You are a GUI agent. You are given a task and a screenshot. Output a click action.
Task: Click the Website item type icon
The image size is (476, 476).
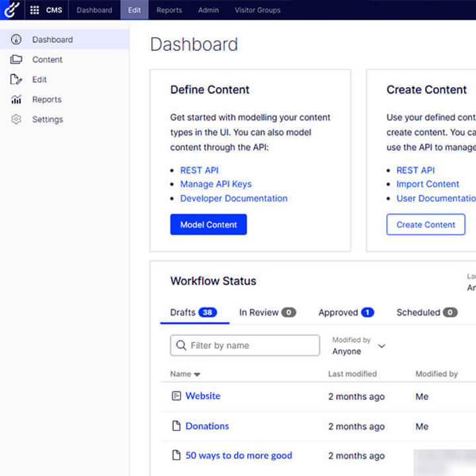[176, 396]
